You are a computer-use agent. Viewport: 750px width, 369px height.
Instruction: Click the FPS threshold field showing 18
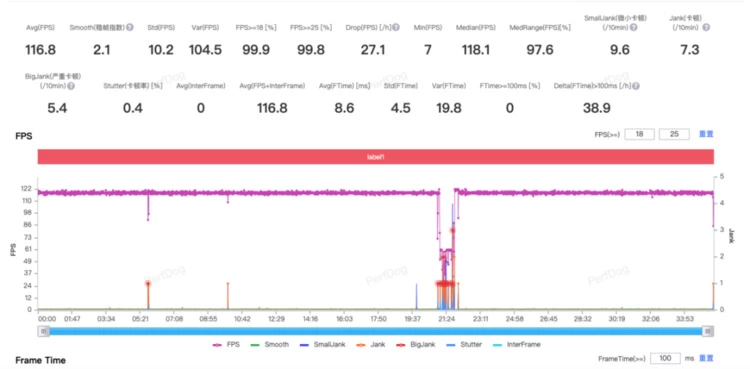640,134
